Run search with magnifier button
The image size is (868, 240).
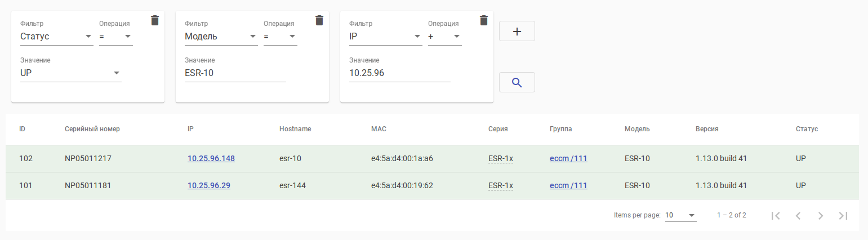tap(517, 83)
